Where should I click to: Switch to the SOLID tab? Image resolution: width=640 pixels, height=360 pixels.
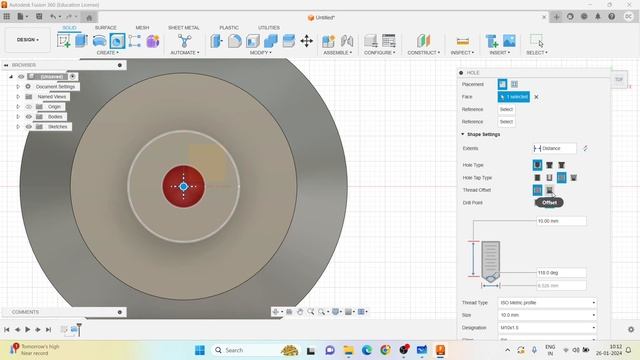point(69,28)
